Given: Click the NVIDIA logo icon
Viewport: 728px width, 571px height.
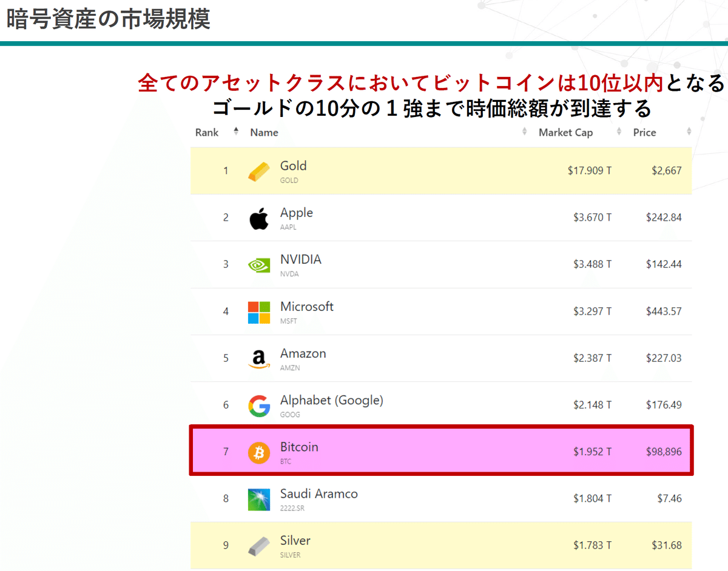Looking at the screenshot, I should (x=259, y=265).
